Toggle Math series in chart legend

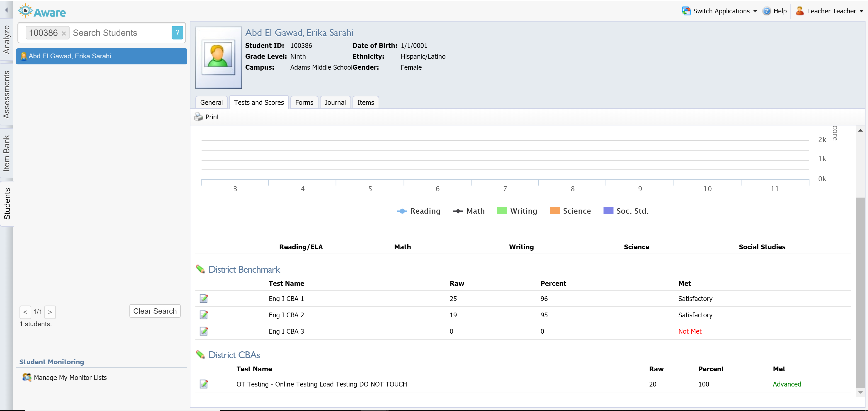469,211
